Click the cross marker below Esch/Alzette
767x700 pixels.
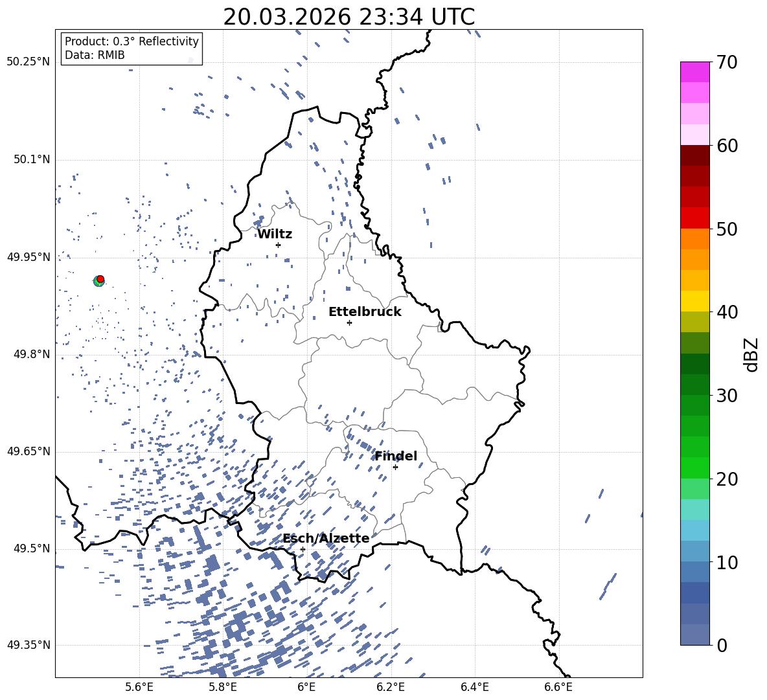point(303,549)
